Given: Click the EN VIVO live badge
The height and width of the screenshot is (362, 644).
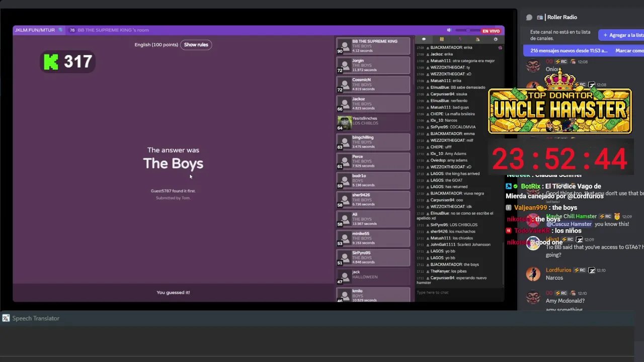Looking at the screenshot, I should pos(491,31).
